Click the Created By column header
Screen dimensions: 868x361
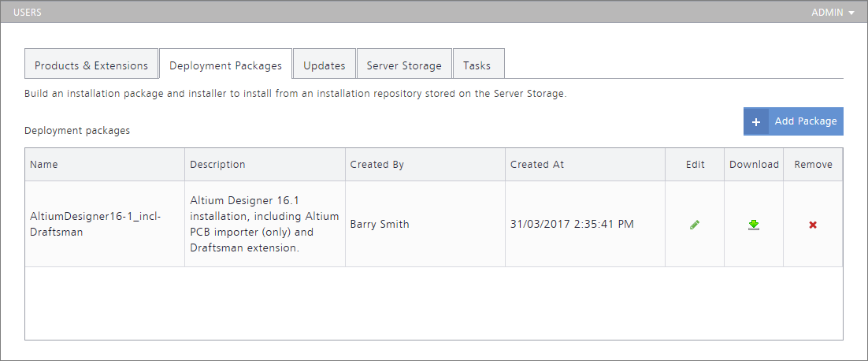(377, 165)
